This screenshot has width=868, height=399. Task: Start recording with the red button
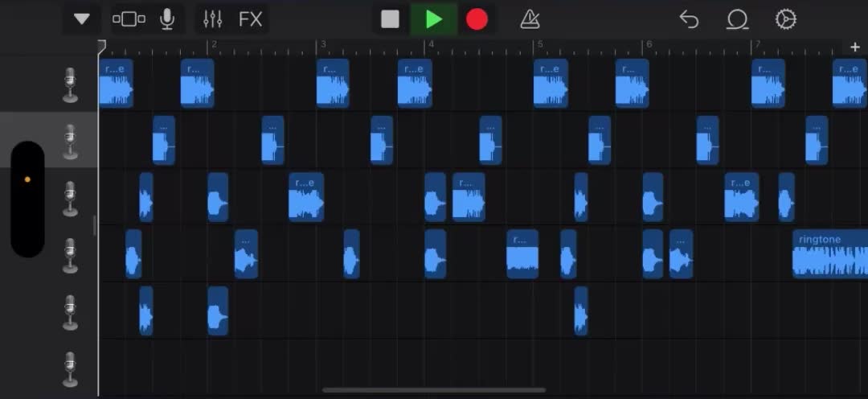477,19
